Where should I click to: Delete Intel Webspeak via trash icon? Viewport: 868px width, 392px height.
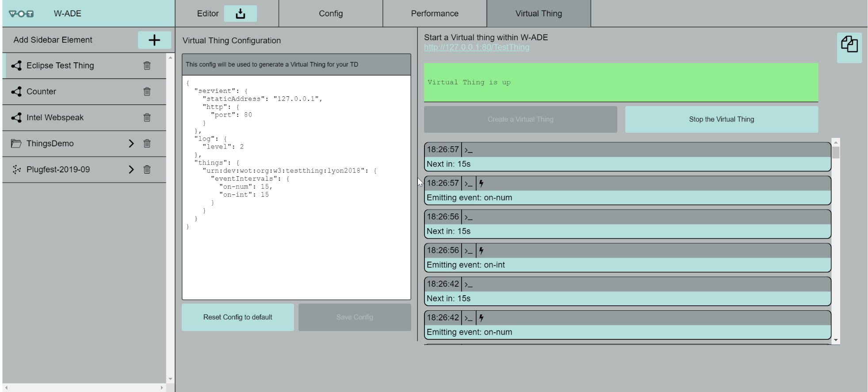(147, 118)
